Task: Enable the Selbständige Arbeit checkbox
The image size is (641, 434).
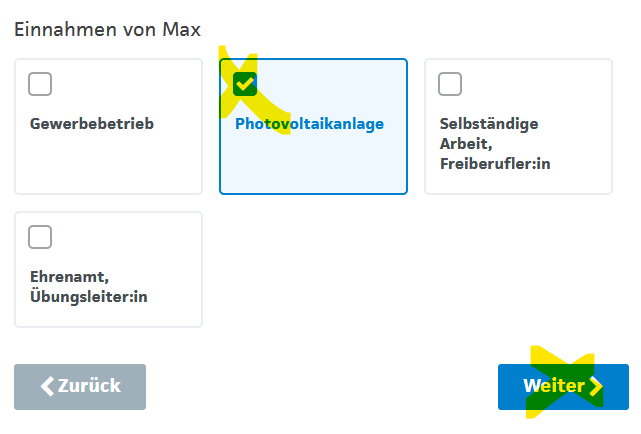Action: 450,84
